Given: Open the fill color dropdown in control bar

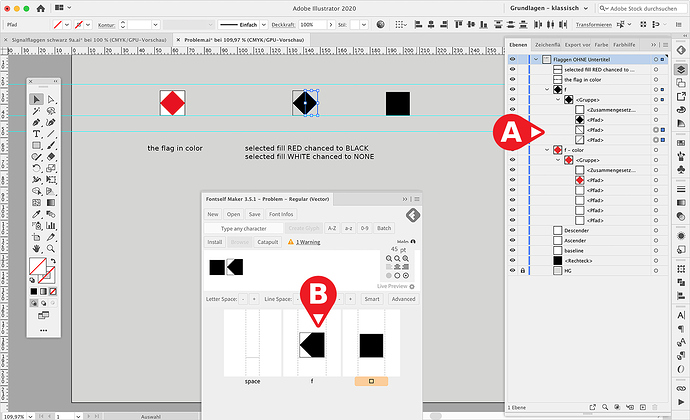Looking at the screenshot, I should [x=67, y=25].
